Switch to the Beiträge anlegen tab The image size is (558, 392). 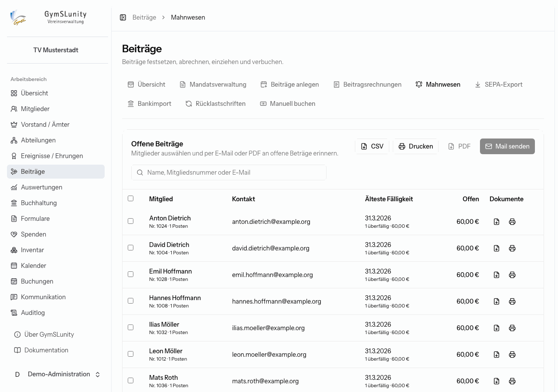pos(289,84)
